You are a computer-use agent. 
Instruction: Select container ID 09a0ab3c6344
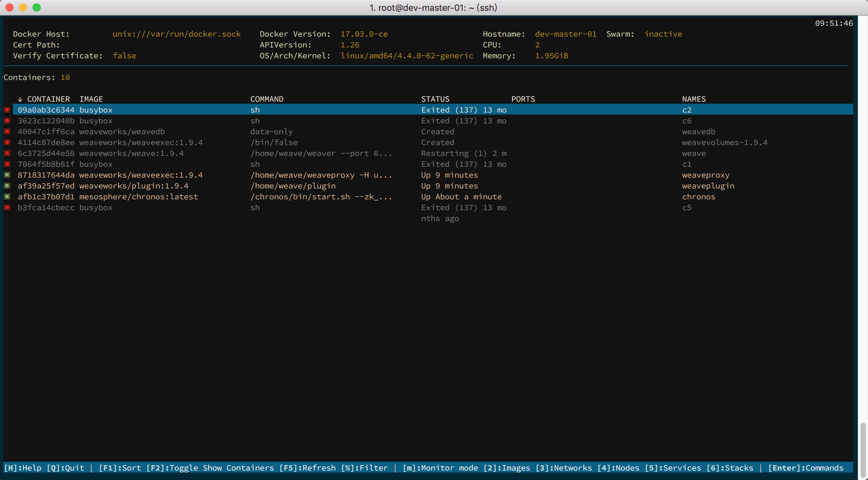(46, 110)
